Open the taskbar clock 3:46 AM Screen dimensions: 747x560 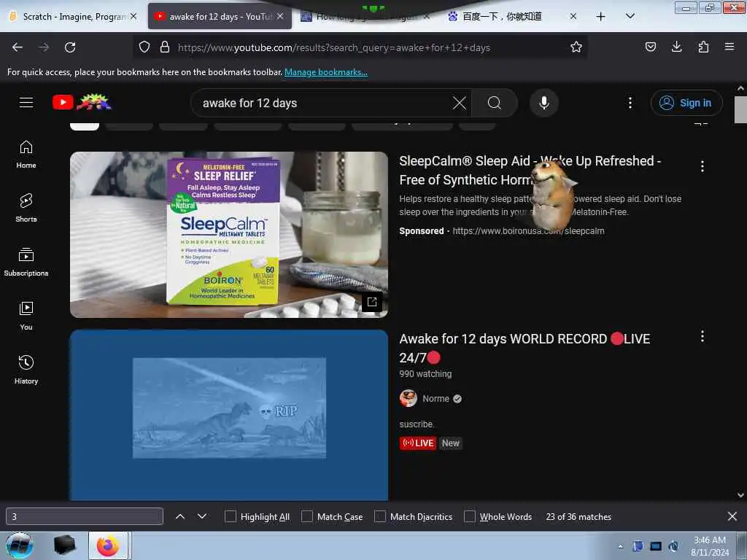point(710,546)
